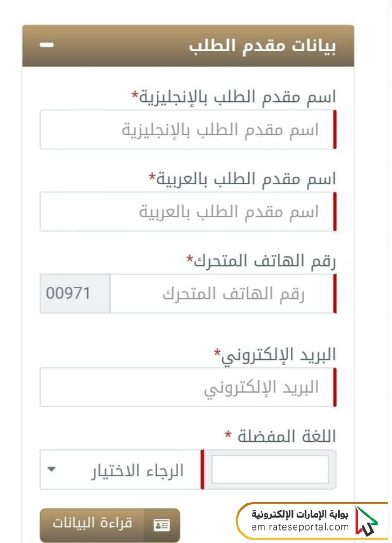Click the ID card icon on read-data button
This screenshot has width=392, height=543.
162,525
